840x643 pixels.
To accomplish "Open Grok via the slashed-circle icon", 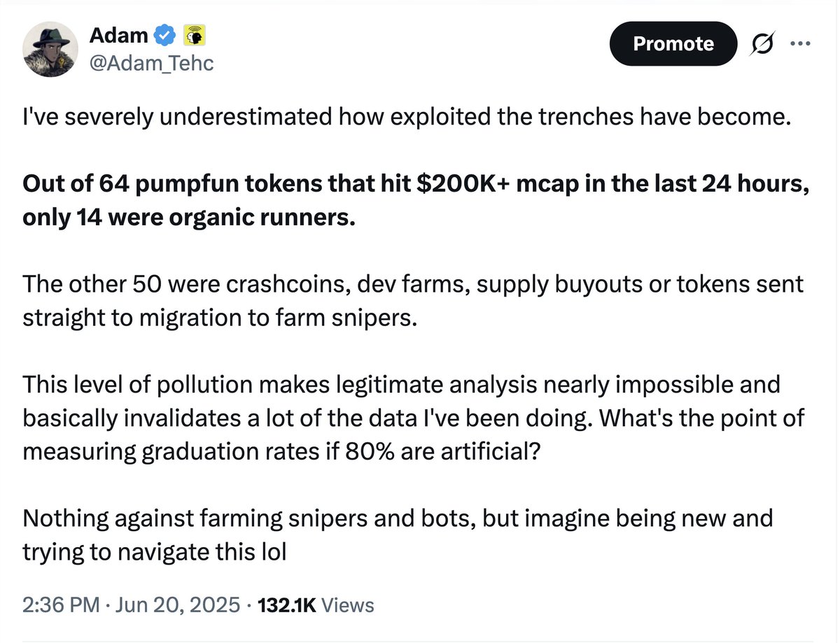I will [x=763, y=44].
